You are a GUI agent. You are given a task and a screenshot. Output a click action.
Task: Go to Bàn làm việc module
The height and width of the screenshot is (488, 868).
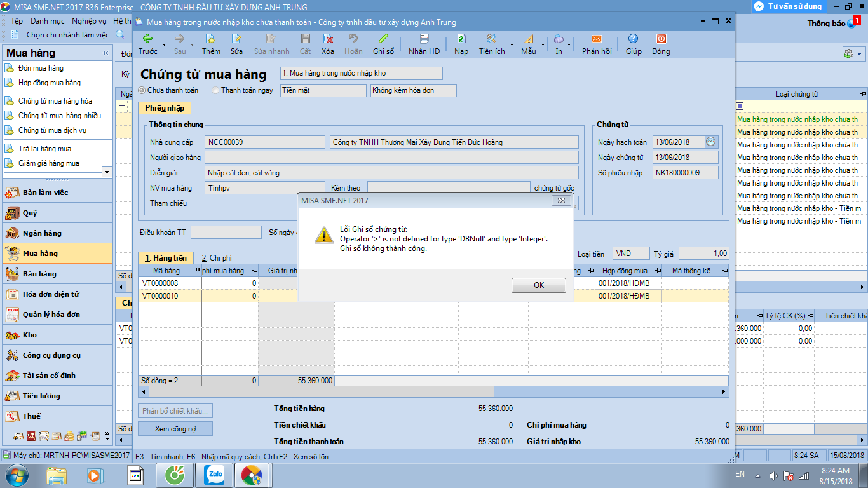(57, 193)
